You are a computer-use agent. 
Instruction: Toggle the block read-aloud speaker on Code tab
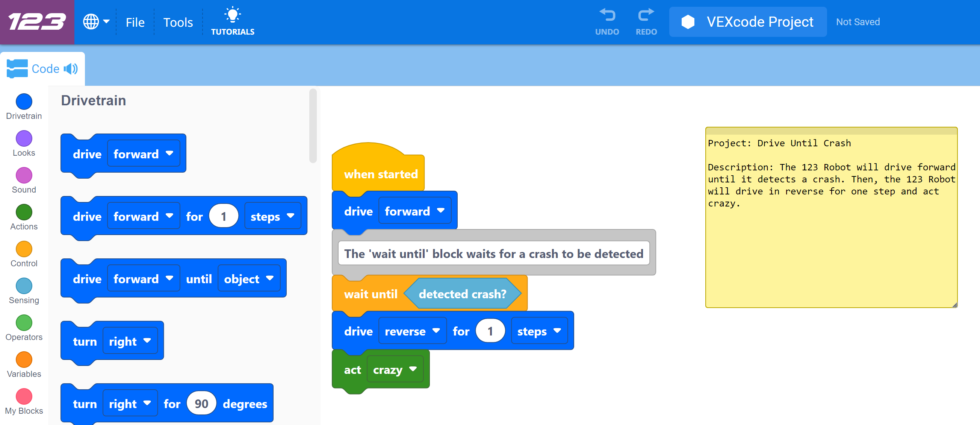(x=70, y=69)
